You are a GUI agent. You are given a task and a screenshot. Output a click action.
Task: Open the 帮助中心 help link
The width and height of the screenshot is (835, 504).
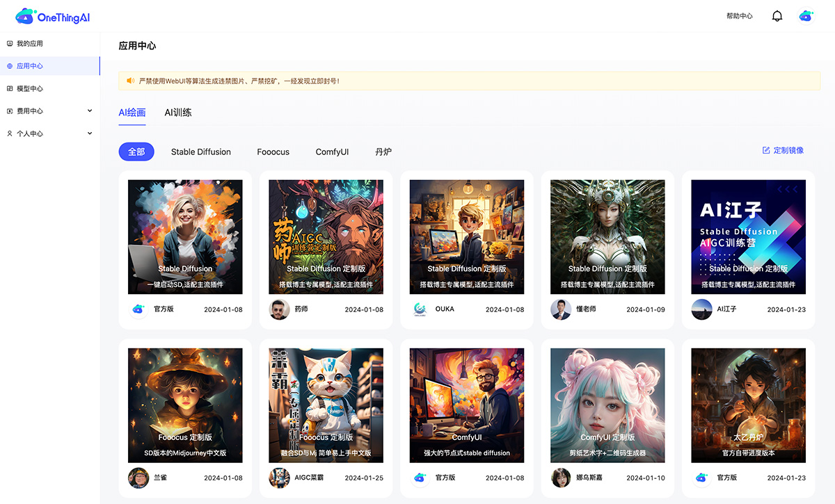tap(739, 16)
